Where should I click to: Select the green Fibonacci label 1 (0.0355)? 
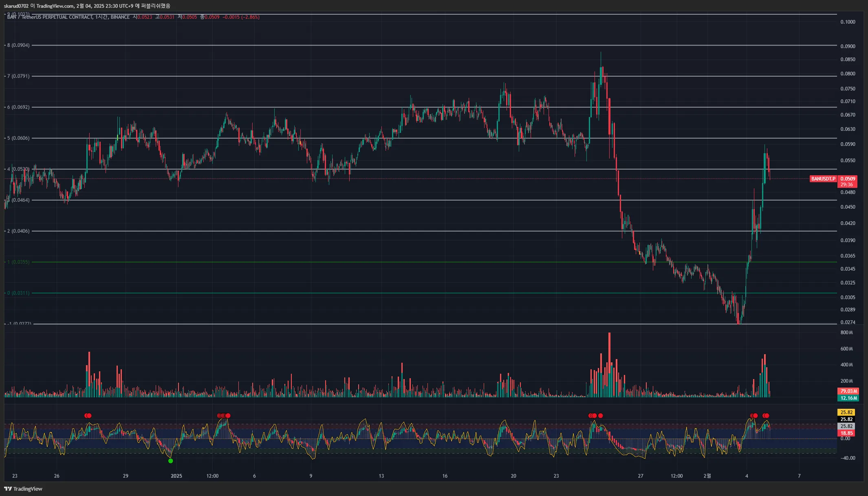[x=18, y=262]
